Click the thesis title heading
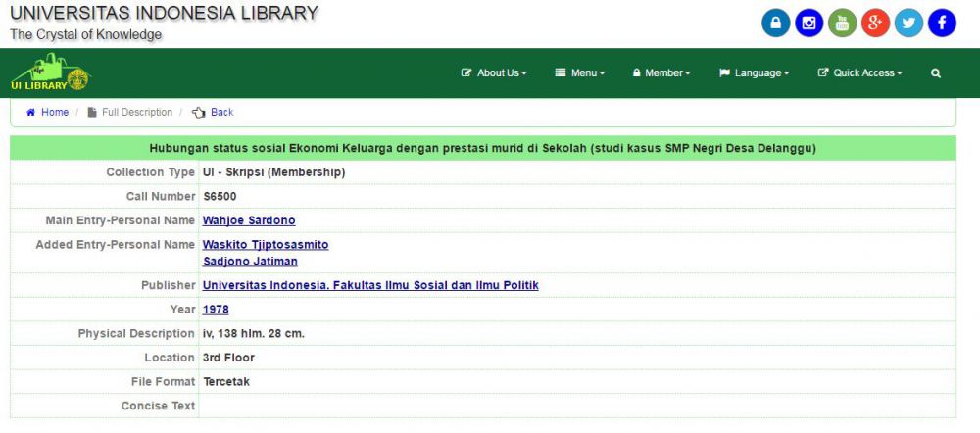The height and width of the screenshot is (433, 980). point(483,149)
